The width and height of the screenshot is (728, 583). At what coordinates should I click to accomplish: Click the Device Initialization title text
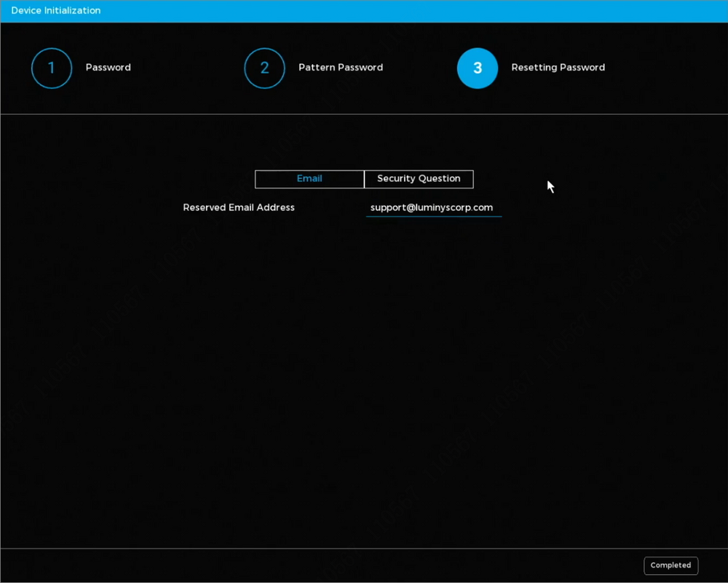coord(56,11)
